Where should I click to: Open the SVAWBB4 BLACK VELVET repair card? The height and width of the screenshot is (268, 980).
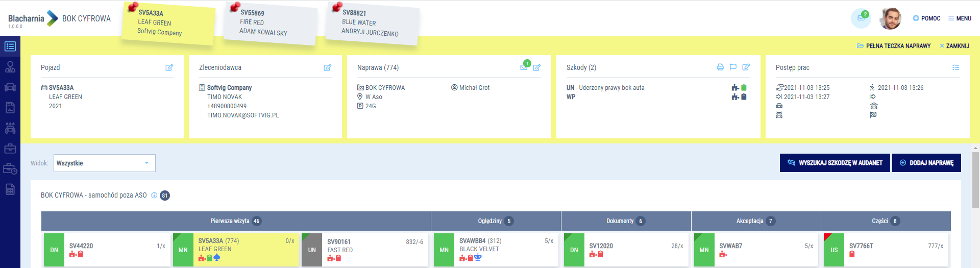(495, 249)
